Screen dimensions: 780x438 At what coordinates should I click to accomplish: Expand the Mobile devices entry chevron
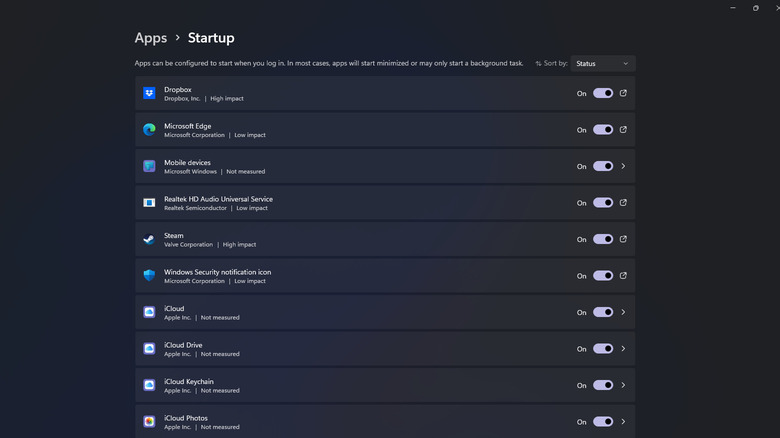click(x=624, y=166)
